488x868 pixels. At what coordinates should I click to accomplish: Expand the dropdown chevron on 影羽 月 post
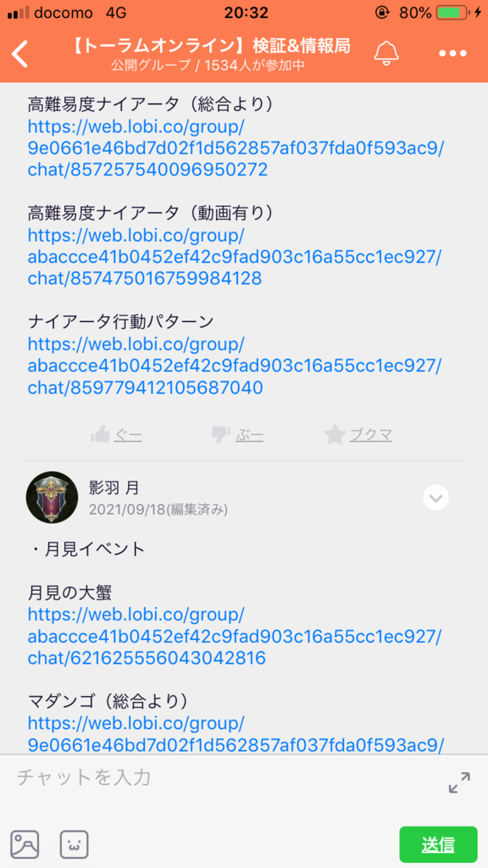436,498
